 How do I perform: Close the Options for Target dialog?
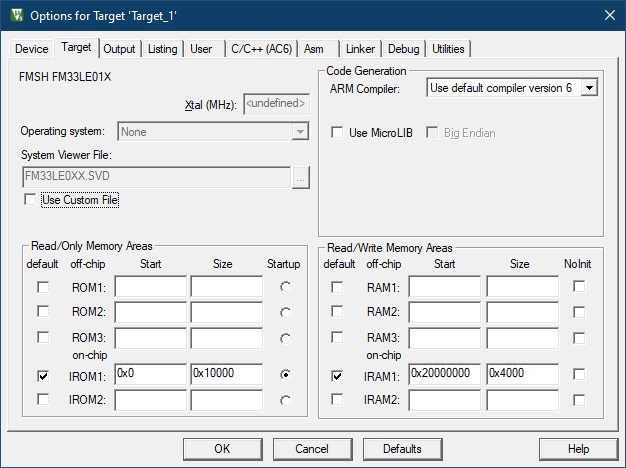point(609,15)
